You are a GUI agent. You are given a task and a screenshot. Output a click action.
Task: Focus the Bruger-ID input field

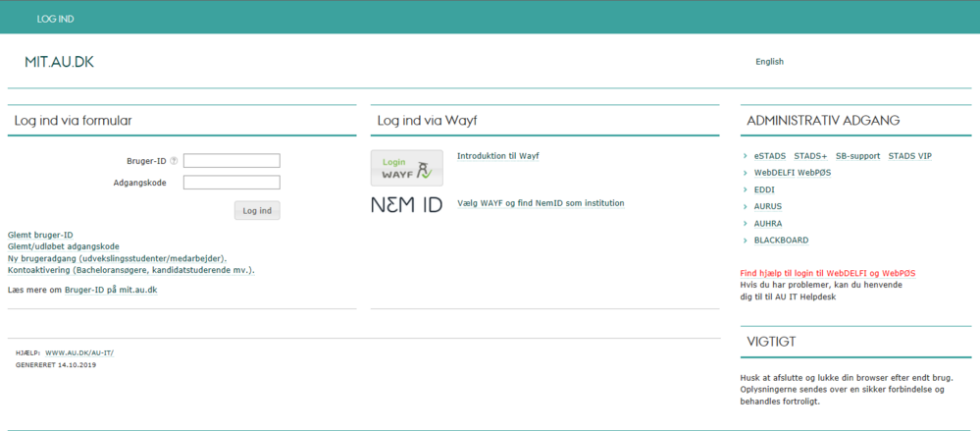coord(232,161)
